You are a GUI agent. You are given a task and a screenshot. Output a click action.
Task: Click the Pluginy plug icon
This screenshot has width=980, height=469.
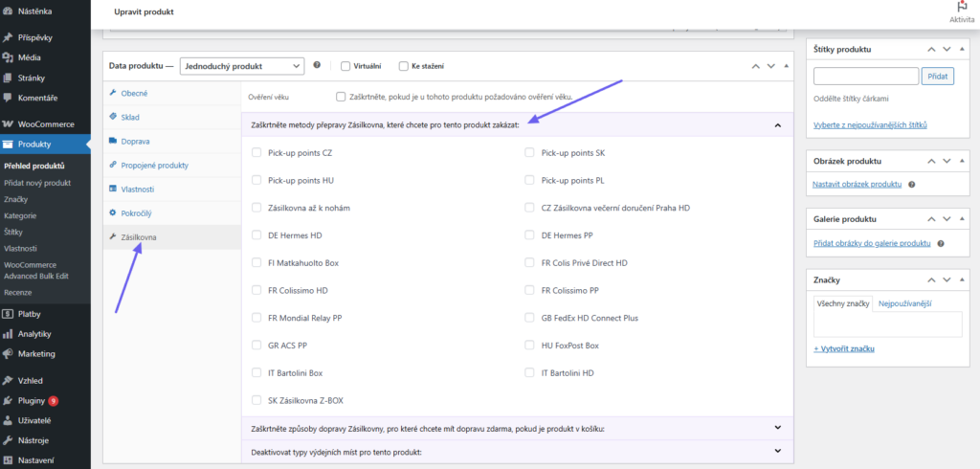tap(8, 400)
